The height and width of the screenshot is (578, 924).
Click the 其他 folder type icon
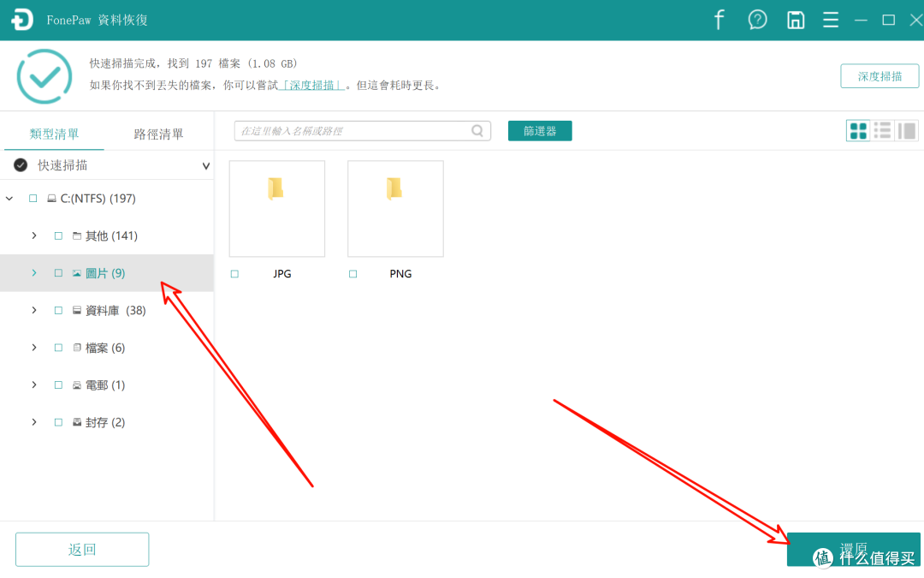coord(77,236)
